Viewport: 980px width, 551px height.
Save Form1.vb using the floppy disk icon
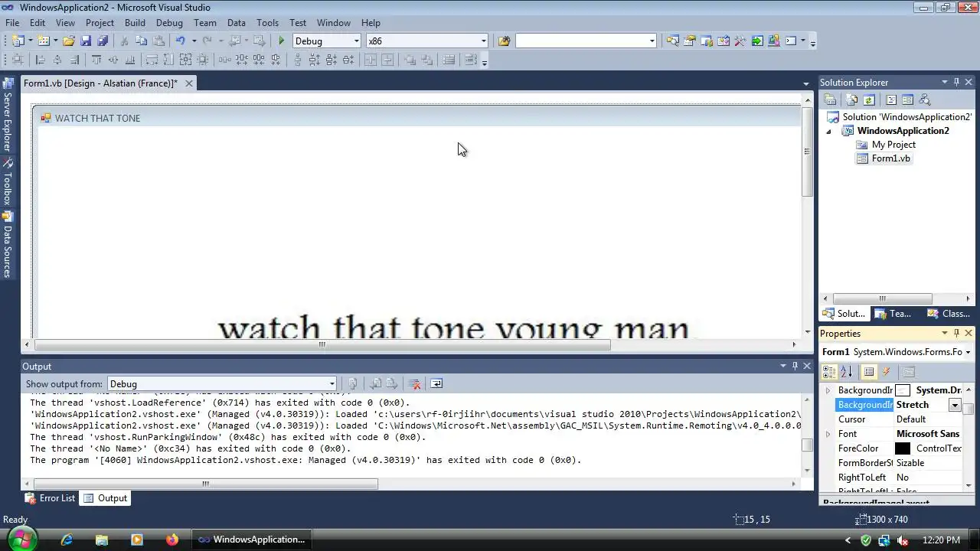pos(86,41)
